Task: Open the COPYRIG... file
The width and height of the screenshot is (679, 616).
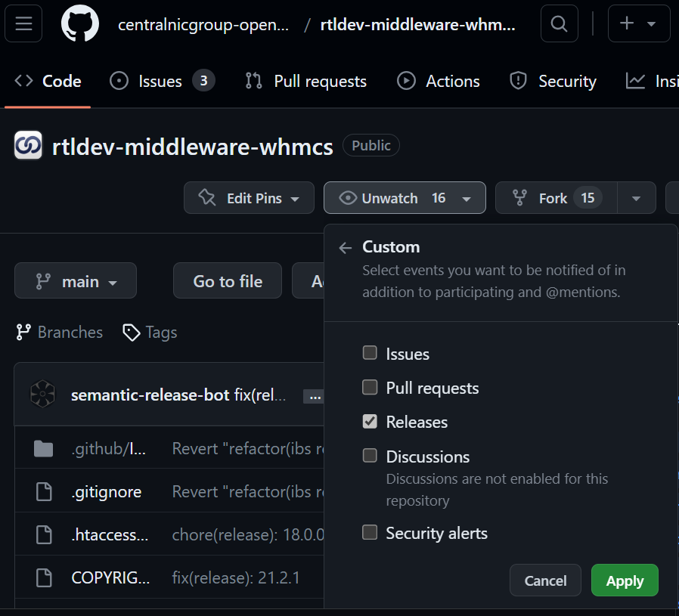Action: point(110,578)
